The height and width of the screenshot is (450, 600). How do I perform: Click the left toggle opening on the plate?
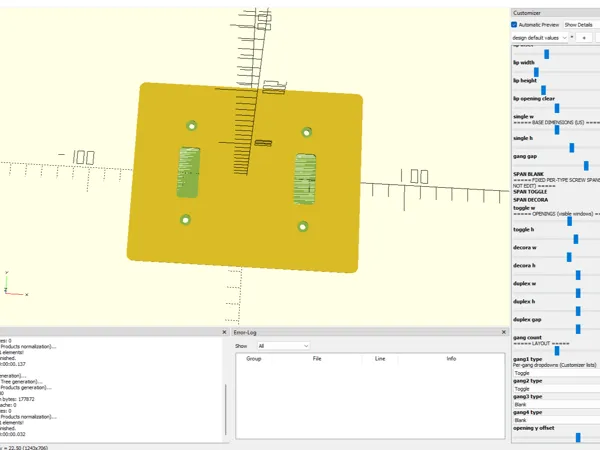[188, 172]
